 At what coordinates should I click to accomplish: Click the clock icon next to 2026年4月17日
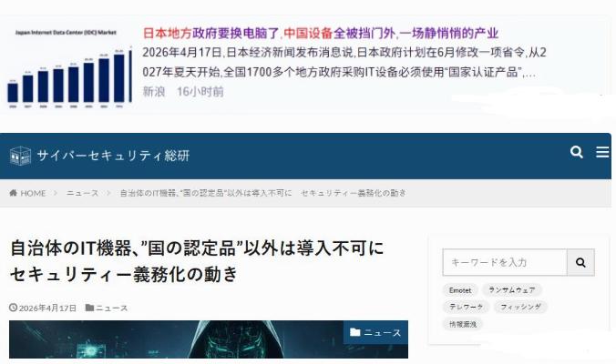click(14, 308)
